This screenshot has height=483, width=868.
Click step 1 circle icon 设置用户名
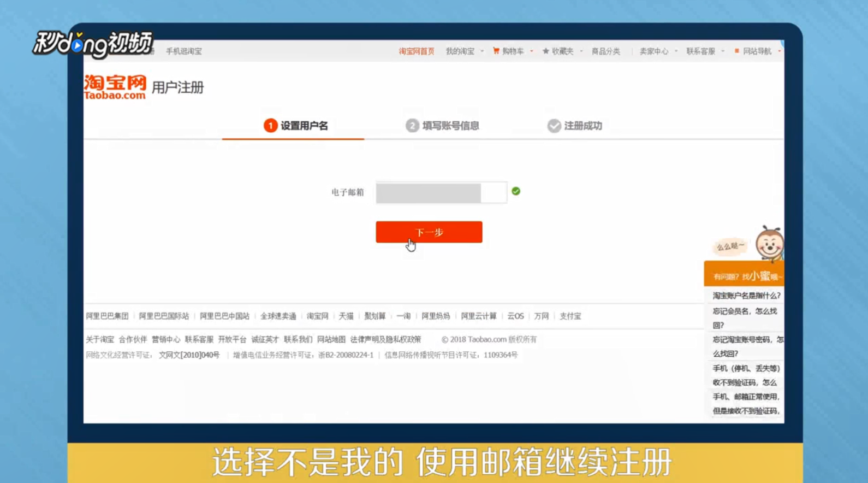[x=270, y=126]
